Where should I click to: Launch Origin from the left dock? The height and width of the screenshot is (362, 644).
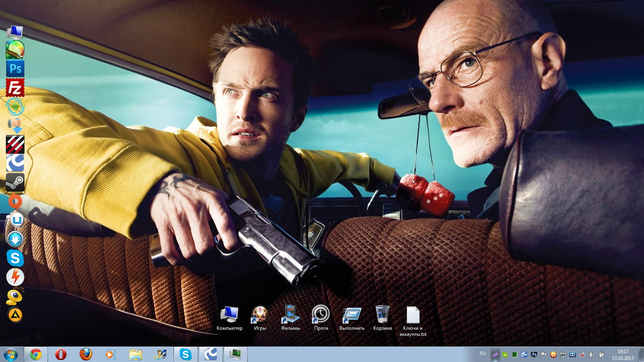pyautogui.click(x=15, y=201)
